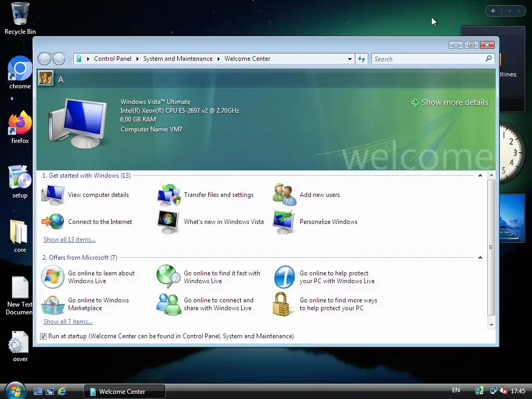Screen dimensions: 532x399
Task: Select the firefox desktop shortcut
Action: pyautogui.click(x=20, y=127)
